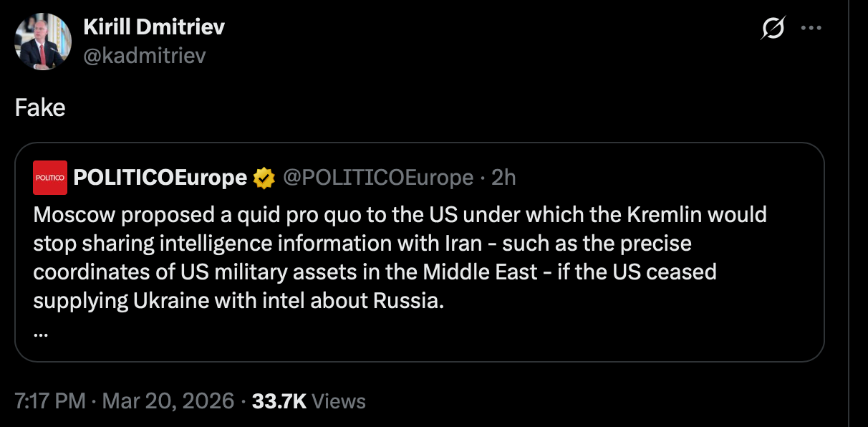Click the quoted post's 2h timestamp
This screenshot has height=427, width=868.
(503, 178)
